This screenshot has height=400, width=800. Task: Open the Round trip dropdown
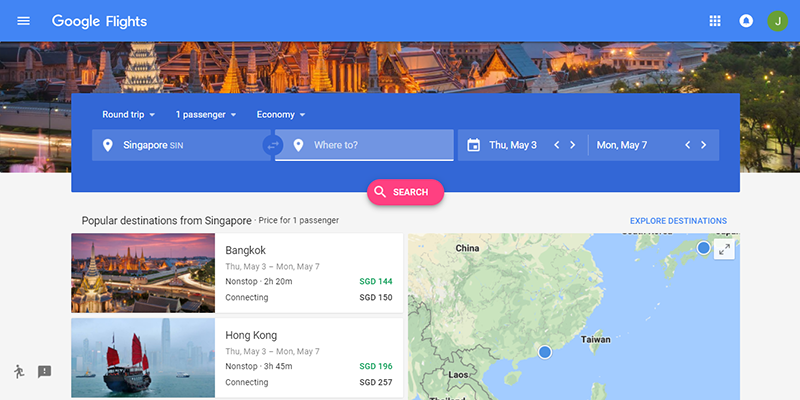[129, 115]
